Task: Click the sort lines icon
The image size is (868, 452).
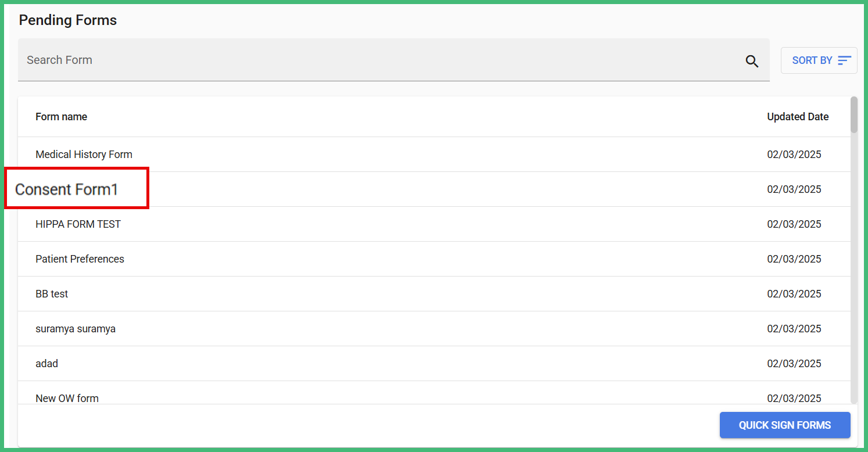Action: click(844, 60)
